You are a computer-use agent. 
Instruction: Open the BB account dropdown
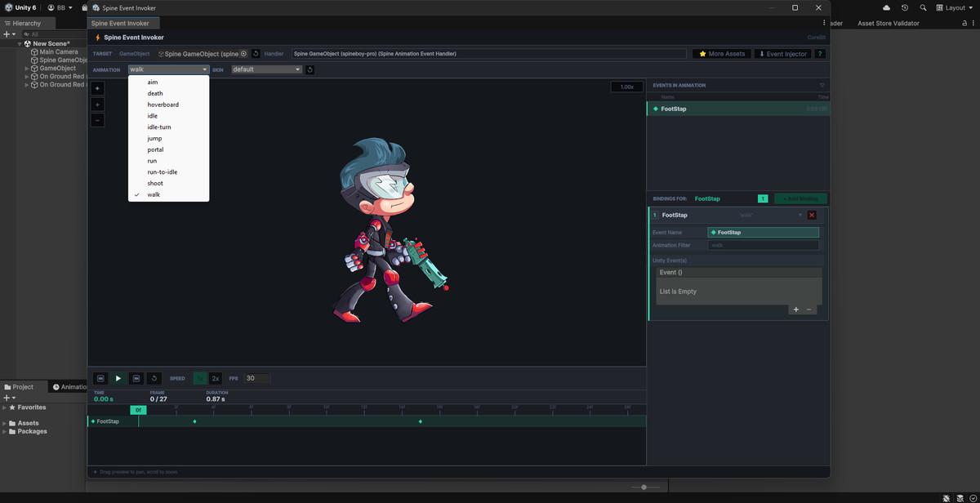click(x=60, y=7)
